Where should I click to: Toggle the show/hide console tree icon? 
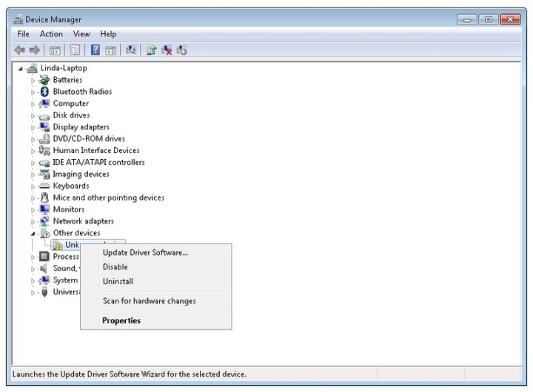pos(55,50)
